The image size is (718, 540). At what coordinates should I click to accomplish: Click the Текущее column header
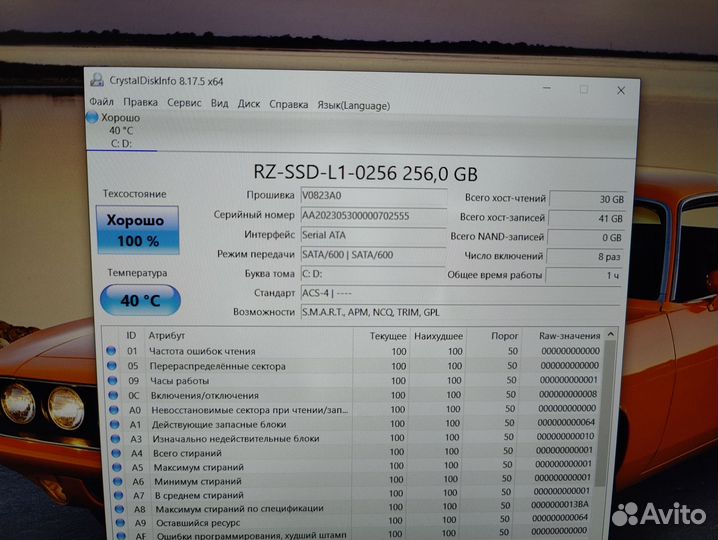[388, 336]
